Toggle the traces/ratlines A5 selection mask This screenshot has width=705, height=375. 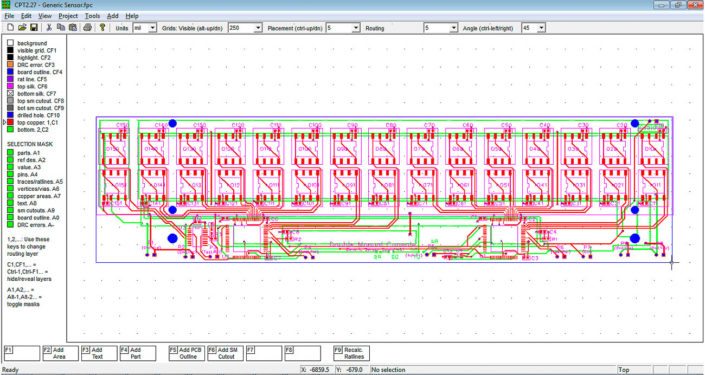10,182
